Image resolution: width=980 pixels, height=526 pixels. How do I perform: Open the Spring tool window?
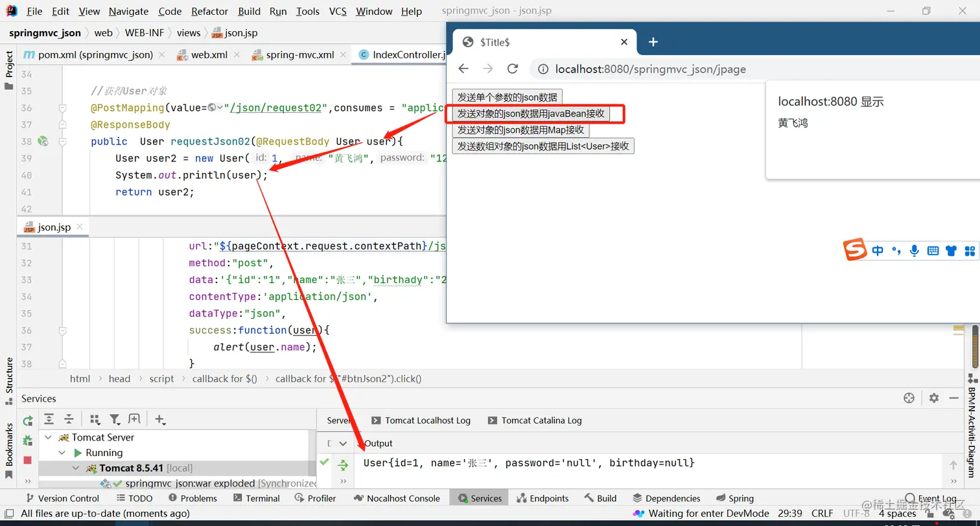[x=736, y=498]
